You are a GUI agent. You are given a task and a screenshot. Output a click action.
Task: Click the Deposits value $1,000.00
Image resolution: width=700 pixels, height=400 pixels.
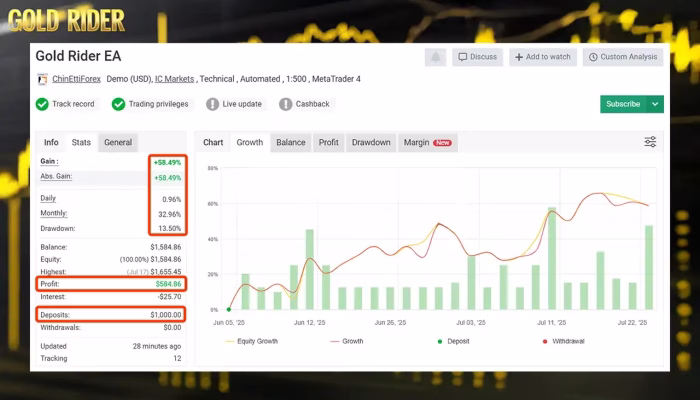[x=166, y=315]
